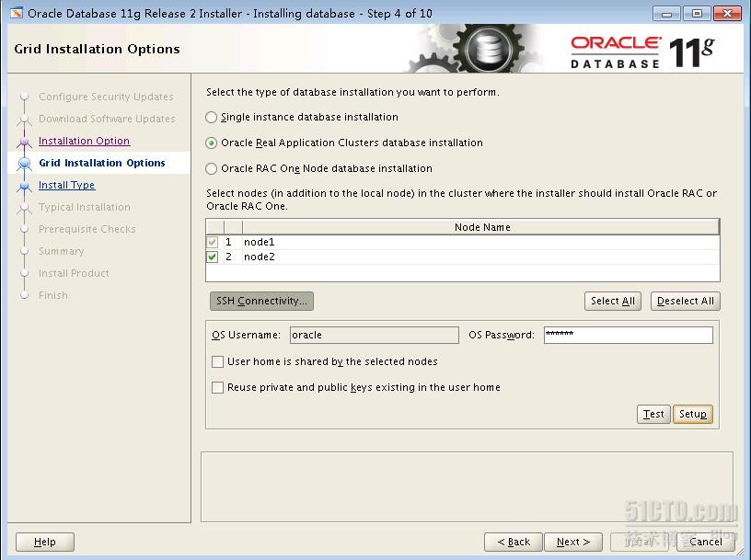The image size is (751, 560).
Task: Click the Install Product step label
Action: pos(75,273)
